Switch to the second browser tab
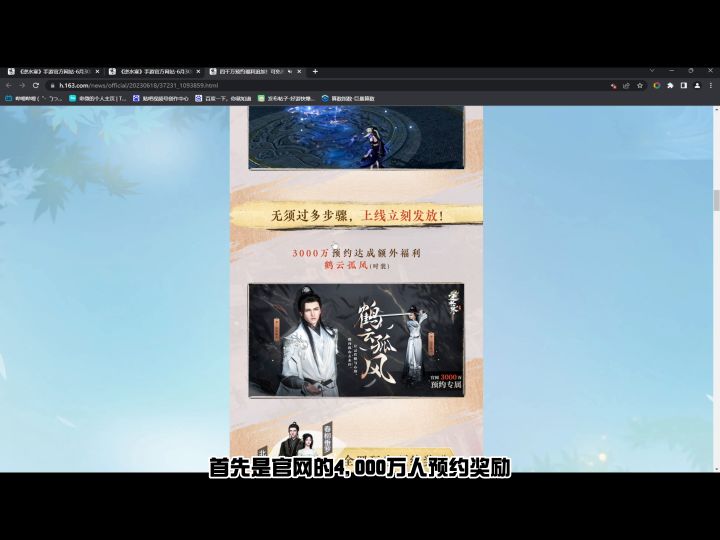720x540 pixels. 152,72
